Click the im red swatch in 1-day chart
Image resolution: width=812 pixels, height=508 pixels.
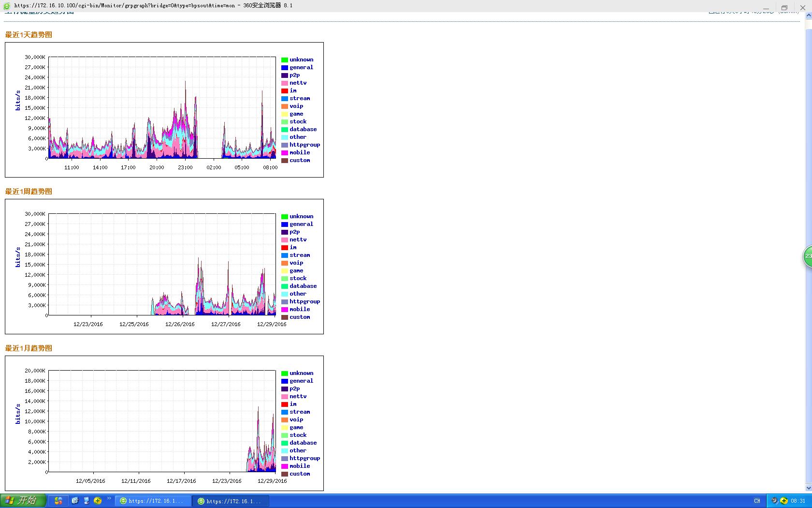tap(285, 91)
